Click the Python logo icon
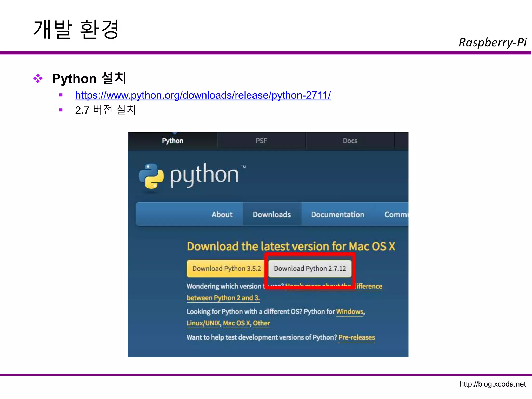The image size is (532, 399). pyautogui.click(x=151, y=176)
